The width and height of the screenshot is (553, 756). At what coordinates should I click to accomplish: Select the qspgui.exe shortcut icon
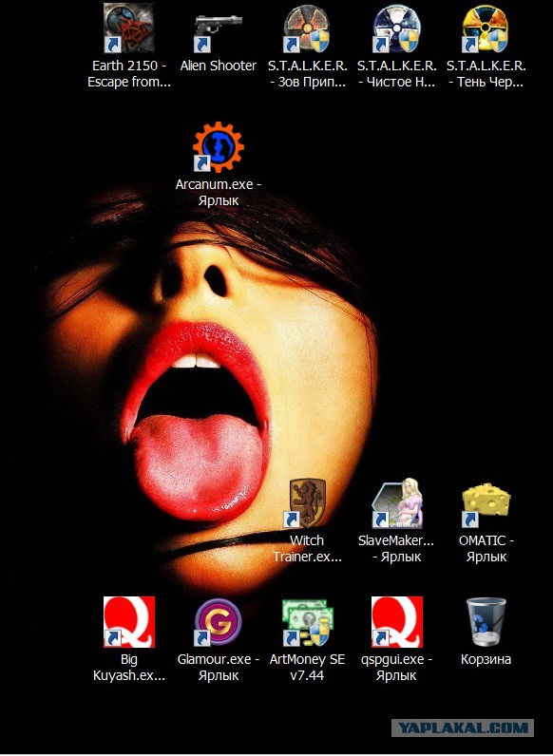point(396,622)
